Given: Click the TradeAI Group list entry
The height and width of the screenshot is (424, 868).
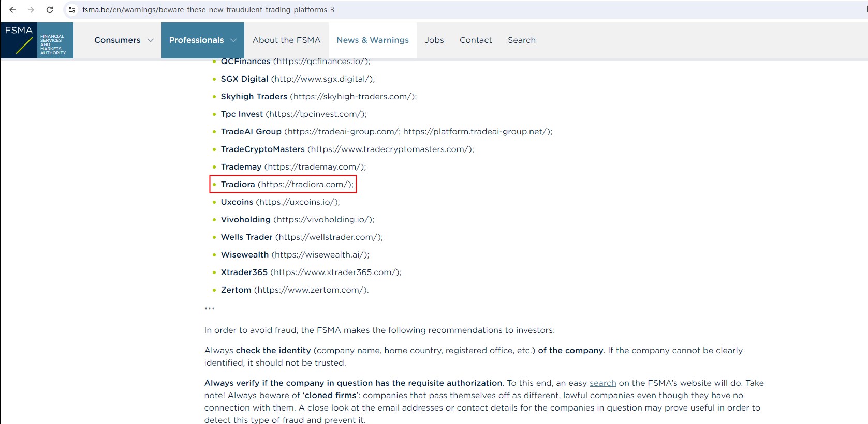Looking at the screenshot, I should pyautogui.click(x=386, y=132).
